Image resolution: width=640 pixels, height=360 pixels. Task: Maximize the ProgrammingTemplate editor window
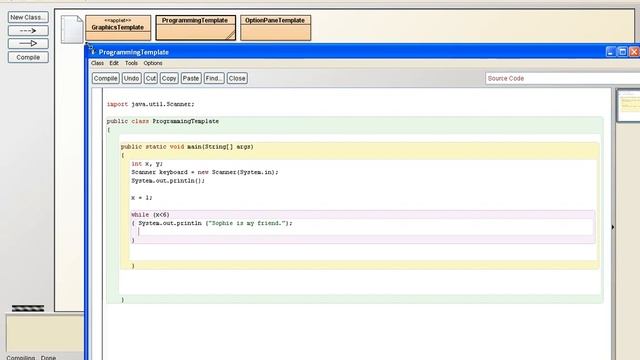pos(622,52)
